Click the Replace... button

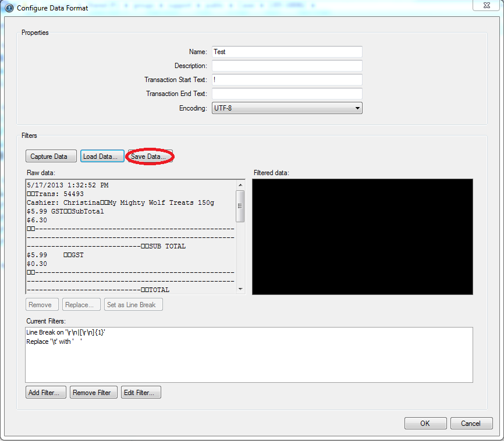click(81, 304)
